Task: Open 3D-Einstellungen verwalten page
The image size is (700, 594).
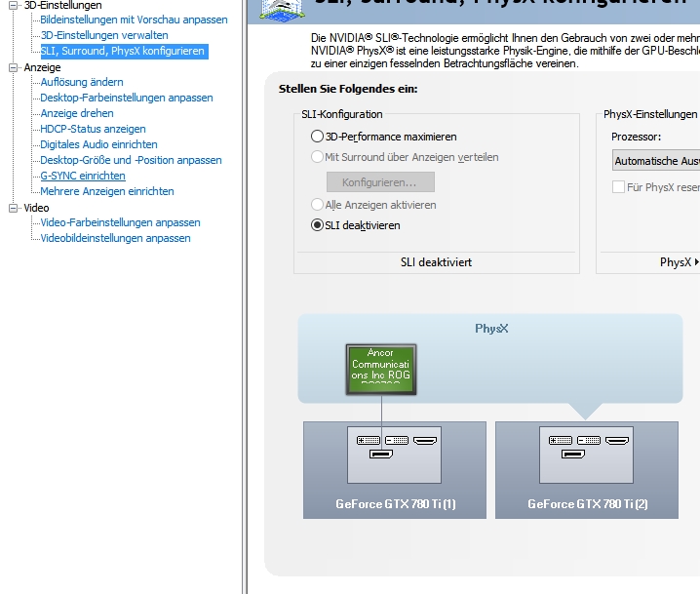Action: pos(104,35)
